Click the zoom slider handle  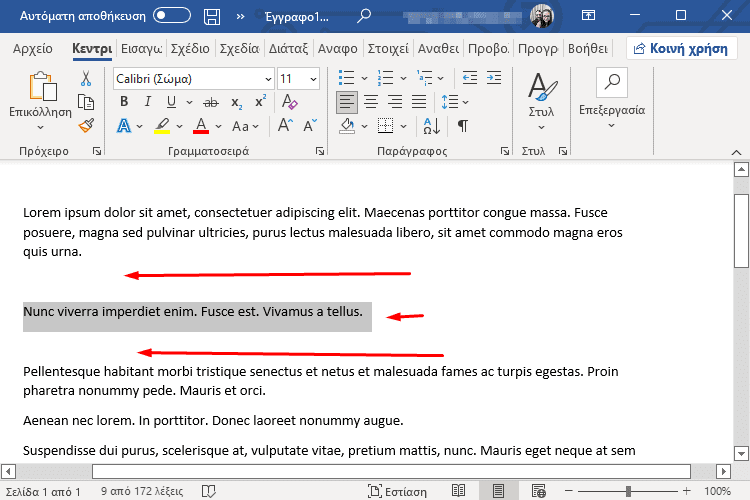tap(629, 491)
